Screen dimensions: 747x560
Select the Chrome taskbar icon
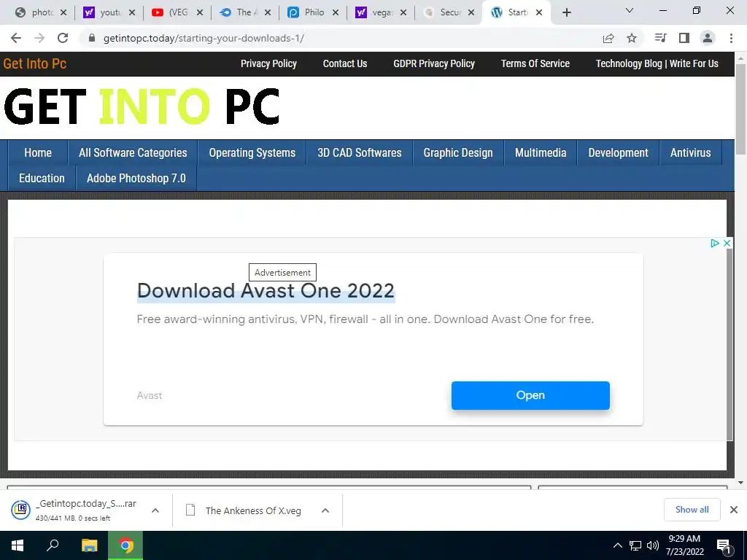point(125,545)
